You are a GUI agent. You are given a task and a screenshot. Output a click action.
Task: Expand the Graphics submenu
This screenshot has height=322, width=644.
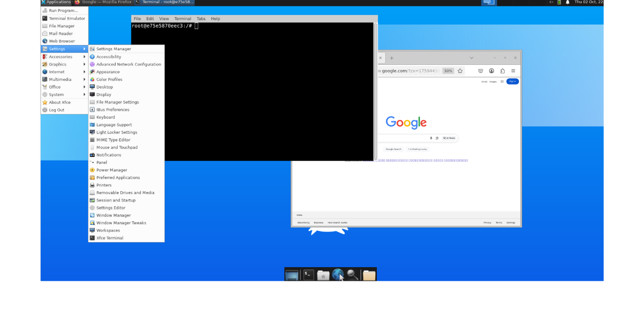pyautogui.click(x=64, y=64)
